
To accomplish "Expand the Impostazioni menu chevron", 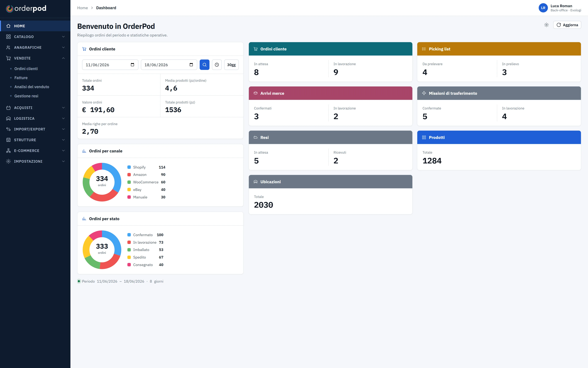I will pos(63,161).
